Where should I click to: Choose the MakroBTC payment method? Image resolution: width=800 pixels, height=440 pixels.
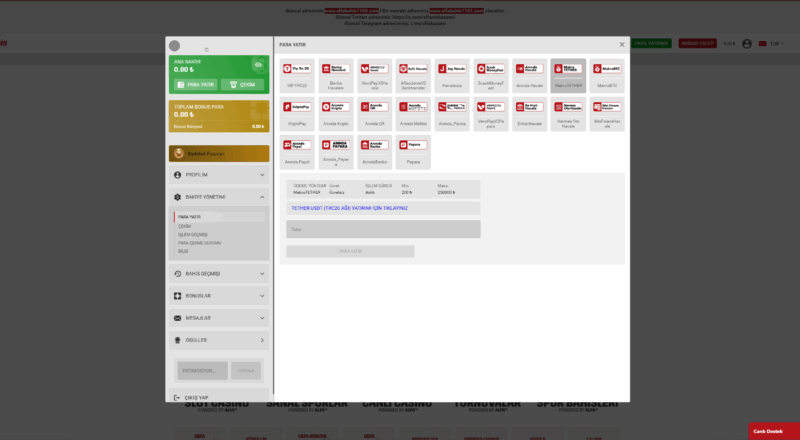click(607, 76)
